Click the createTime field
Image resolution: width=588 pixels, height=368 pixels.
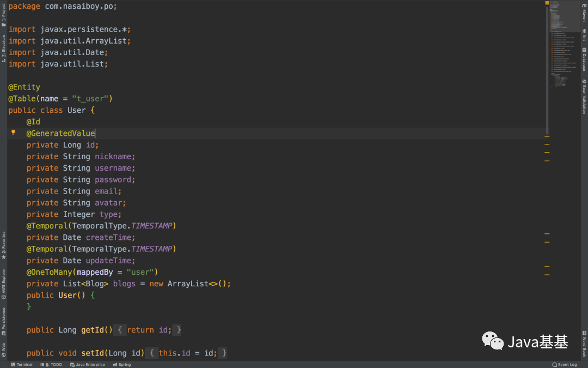pos(108,238)
